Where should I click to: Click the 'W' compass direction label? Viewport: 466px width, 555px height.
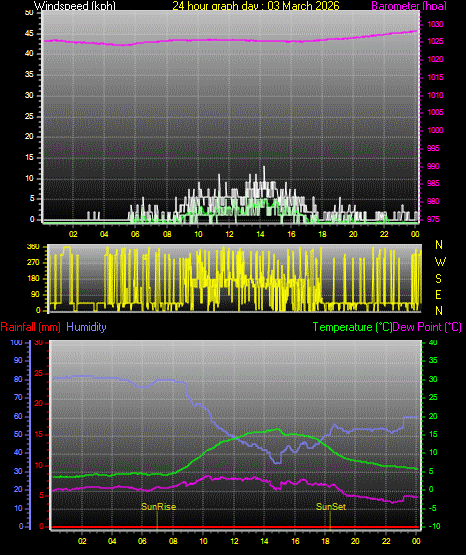[x=440, y=262]
